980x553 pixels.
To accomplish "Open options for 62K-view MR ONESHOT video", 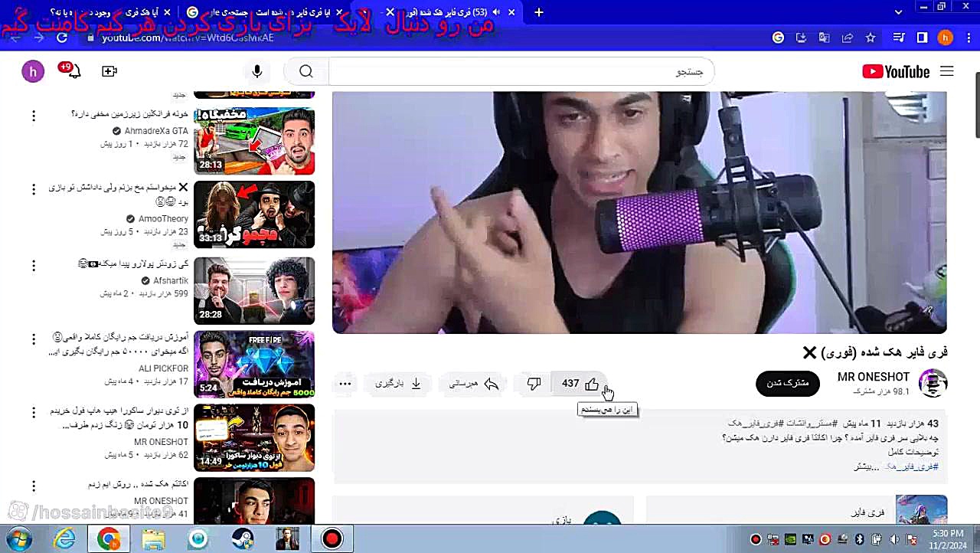I will pos(34,413).
